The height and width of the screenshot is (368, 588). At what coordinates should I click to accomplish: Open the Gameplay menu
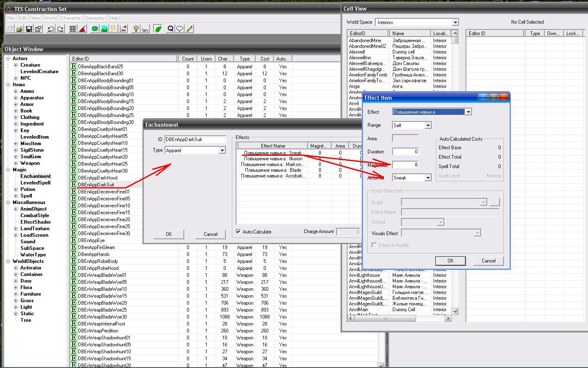tap(95, 18)
